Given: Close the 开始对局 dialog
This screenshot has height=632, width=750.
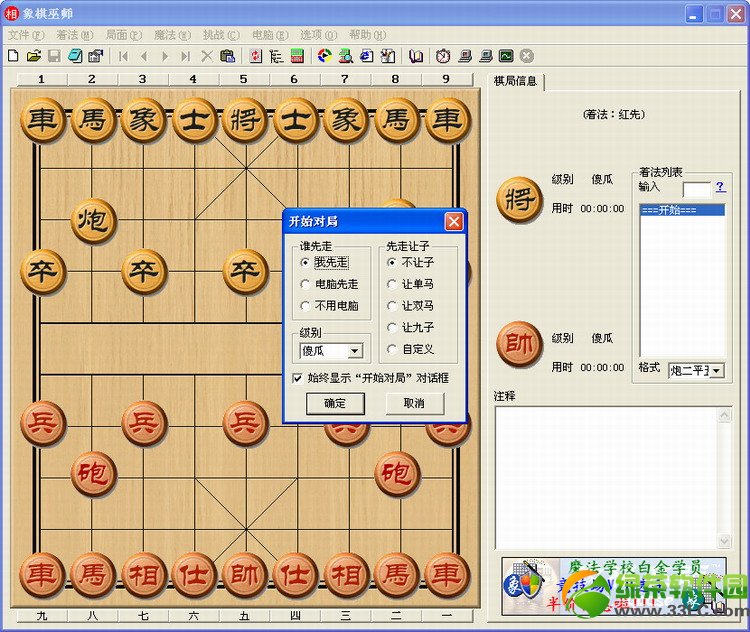Looking at the screenshot, I should pos(454,222).
